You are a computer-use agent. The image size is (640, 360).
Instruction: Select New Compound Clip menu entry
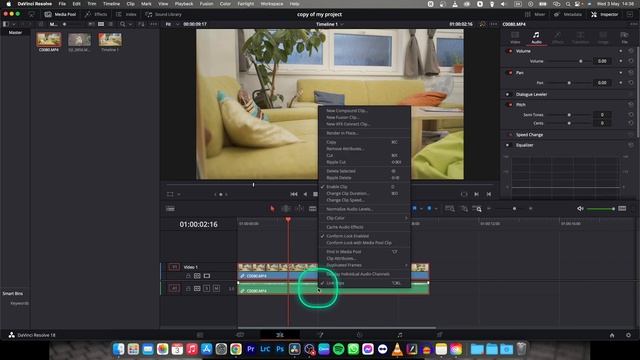coord(364,111)
